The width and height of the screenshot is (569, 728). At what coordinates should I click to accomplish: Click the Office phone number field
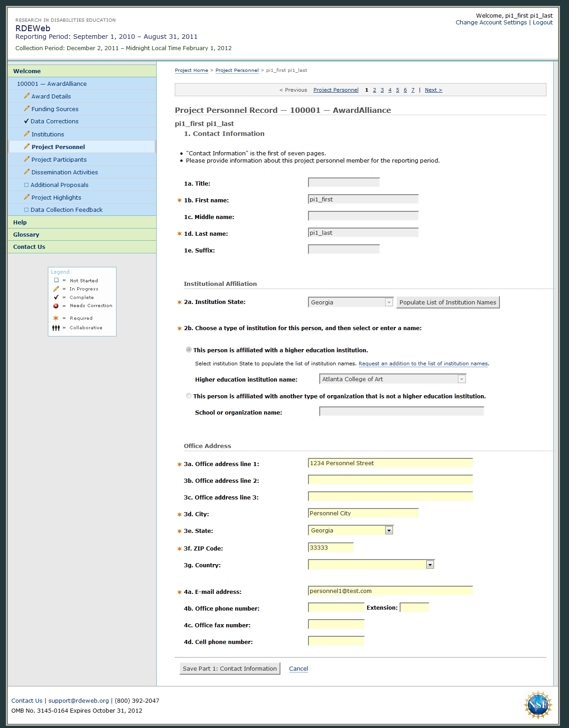coord(336,608)
